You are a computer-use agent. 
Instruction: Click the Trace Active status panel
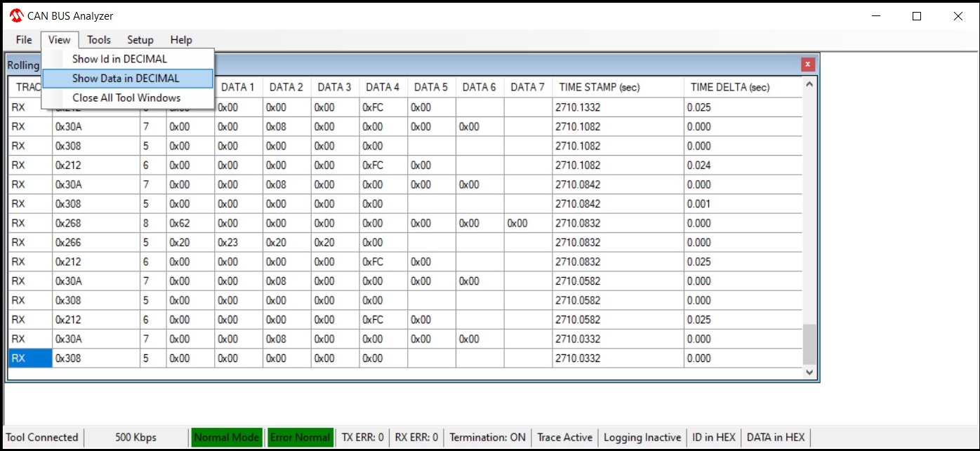(x=564, y=438)
